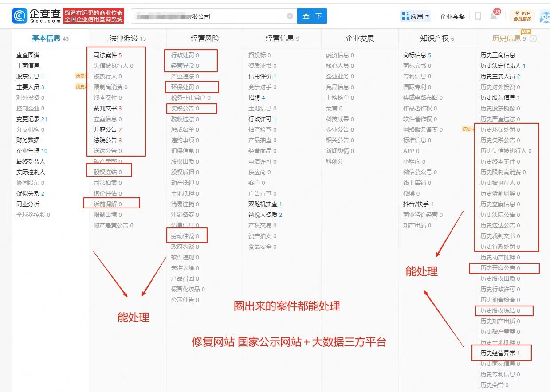
Task: Click the 历史 tag beside 网络服务备案
Action: pos(467,129)
